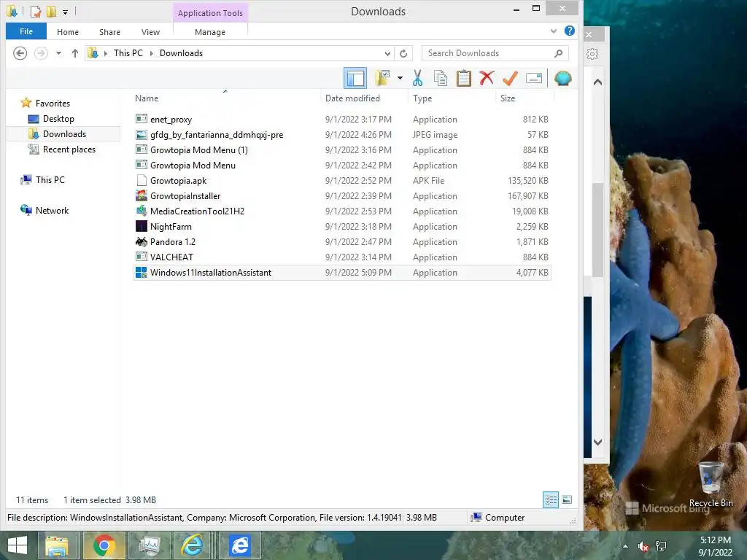The image size is (747, 560).
Task: Toggle the navigation pane layout button
Action: (x=355, y=78)
